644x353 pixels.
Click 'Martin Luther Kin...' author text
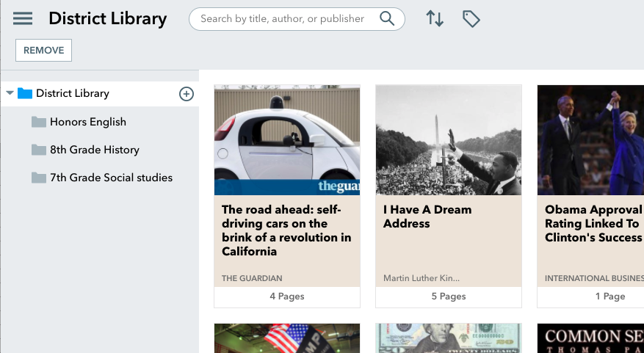point(422,278)
